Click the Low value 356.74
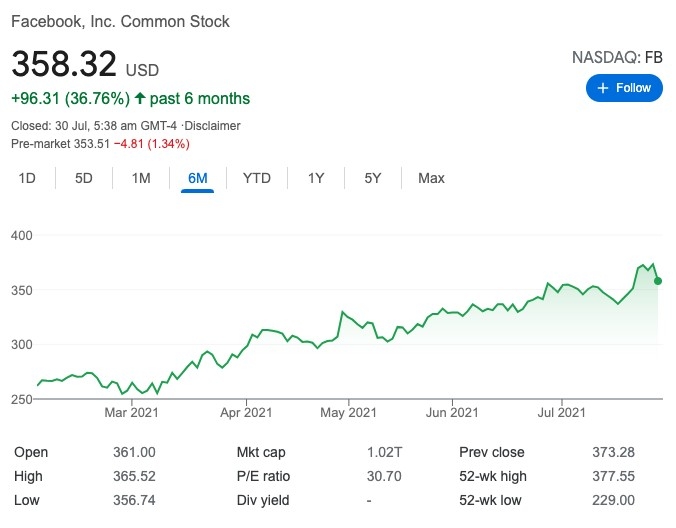The width and height of the screenshot is (676, 528). [134, 500]
